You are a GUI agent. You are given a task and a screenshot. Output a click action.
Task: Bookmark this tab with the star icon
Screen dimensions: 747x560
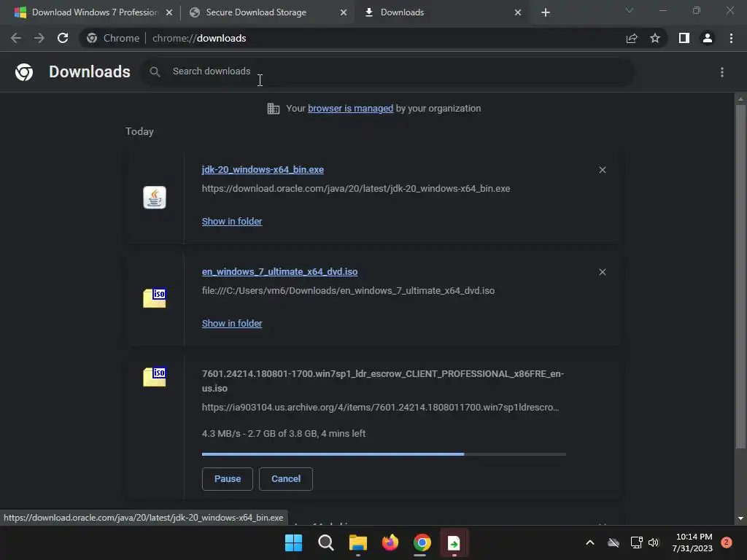(x=655, y=38)
